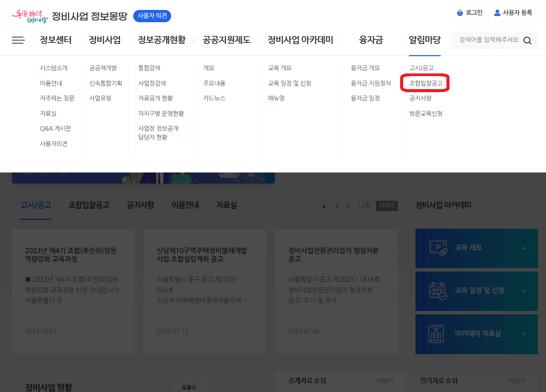Click the 로그인 button
Viewport: 546px width, 392px height.
point(470,13)
